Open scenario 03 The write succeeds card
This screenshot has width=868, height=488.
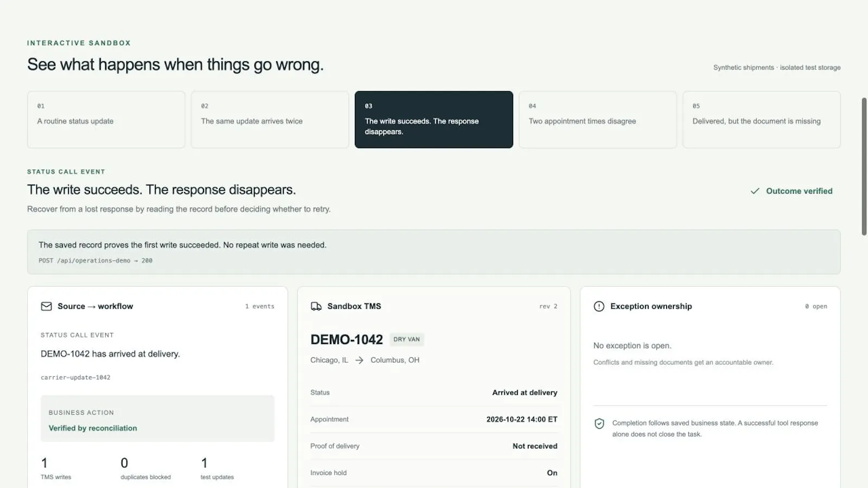(434, 119)
